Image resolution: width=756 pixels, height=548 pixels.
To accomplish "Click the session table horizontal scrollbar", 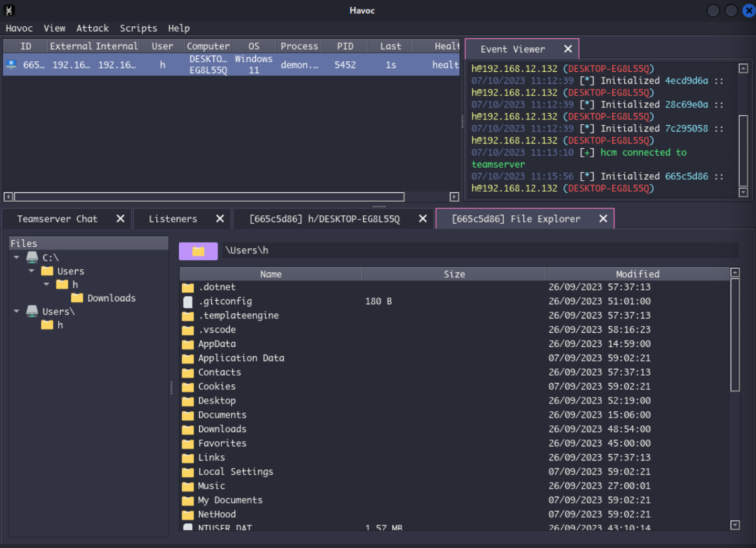I will (x=209, y=197).
